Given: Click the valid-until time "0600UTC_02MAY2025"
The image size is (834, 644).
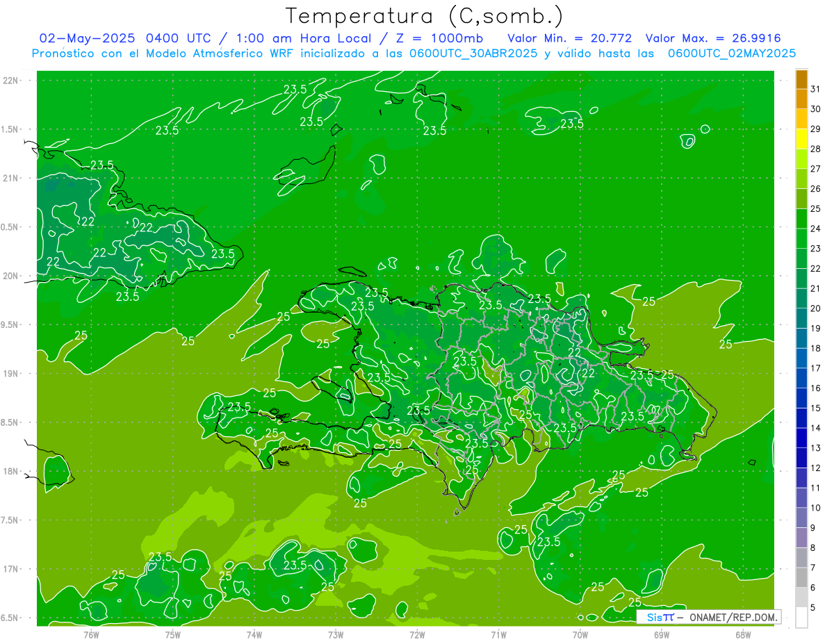Looking at the screenshot, I should [732, 53].
